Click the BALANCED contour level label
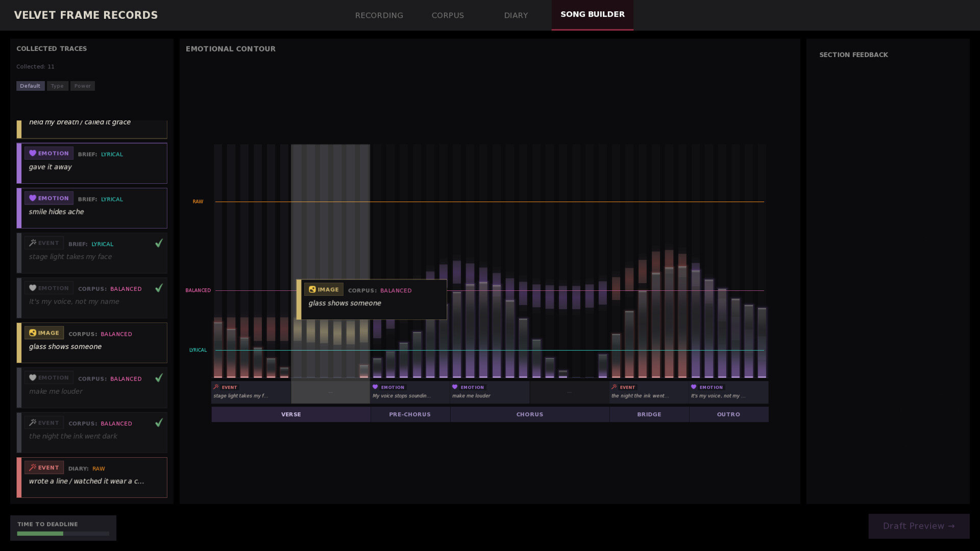The image size is (980, 551). (198, 290)
